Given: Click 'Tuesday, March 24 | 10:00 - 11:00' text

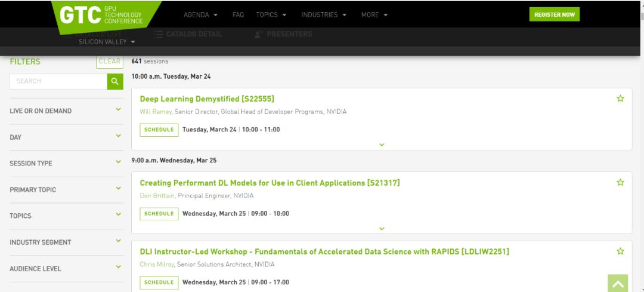Looking at the screenshot, I should point(231,130).
